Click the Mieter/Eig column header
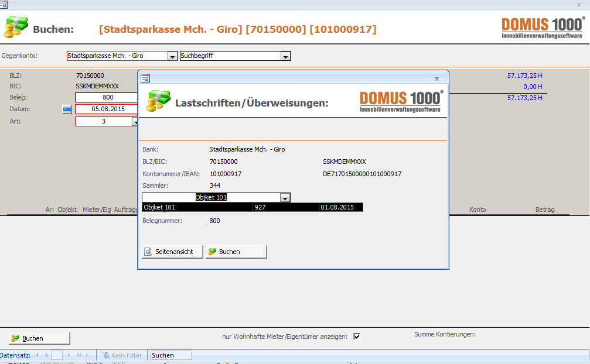Image resolution: width=590 pixels, height=364 pixels. pyautogui.click(x=97, y=210)
